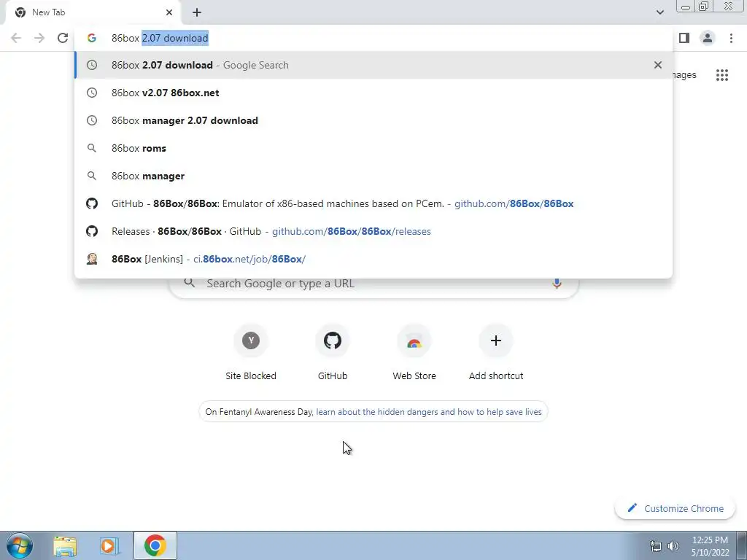Open a new tab with plus button
Image resolution: width=747 pixels, height=560 pixels.
pos(197,12)
